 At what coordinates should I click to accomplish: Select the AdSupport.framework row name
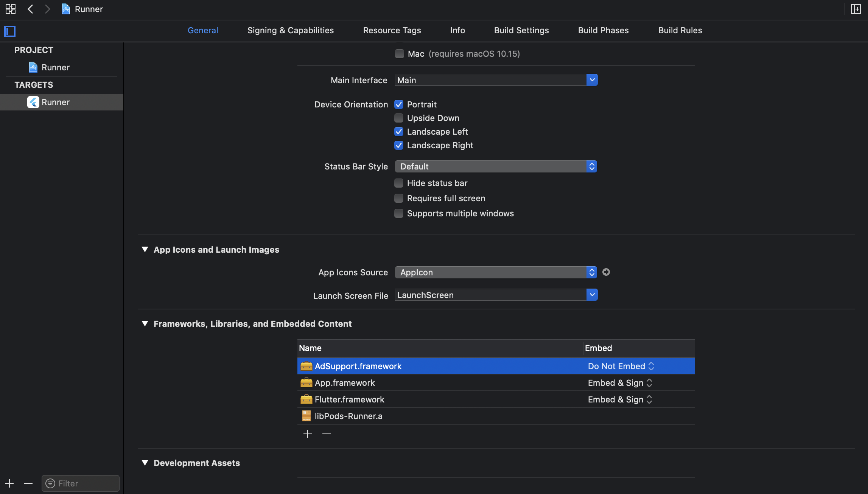pyautogui.click(x=358, y=366)
